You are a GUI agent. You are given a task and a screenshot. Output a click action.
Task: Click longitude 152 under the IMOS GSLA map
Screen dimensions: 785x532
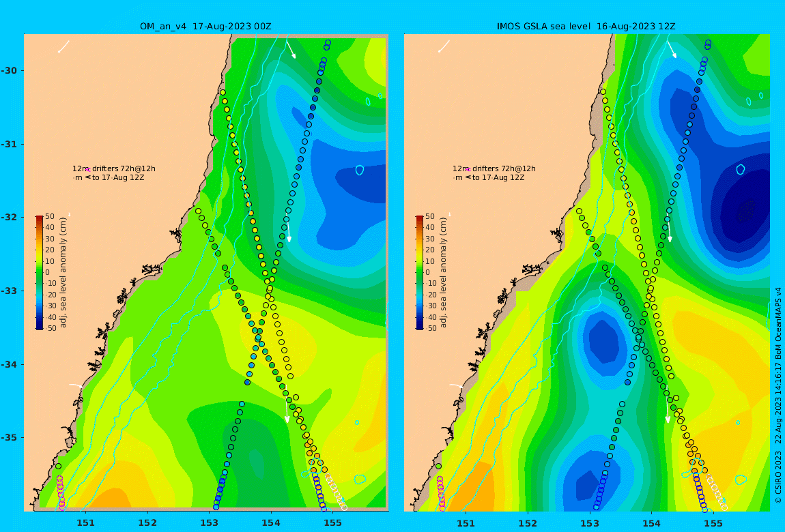click(528, 524)
